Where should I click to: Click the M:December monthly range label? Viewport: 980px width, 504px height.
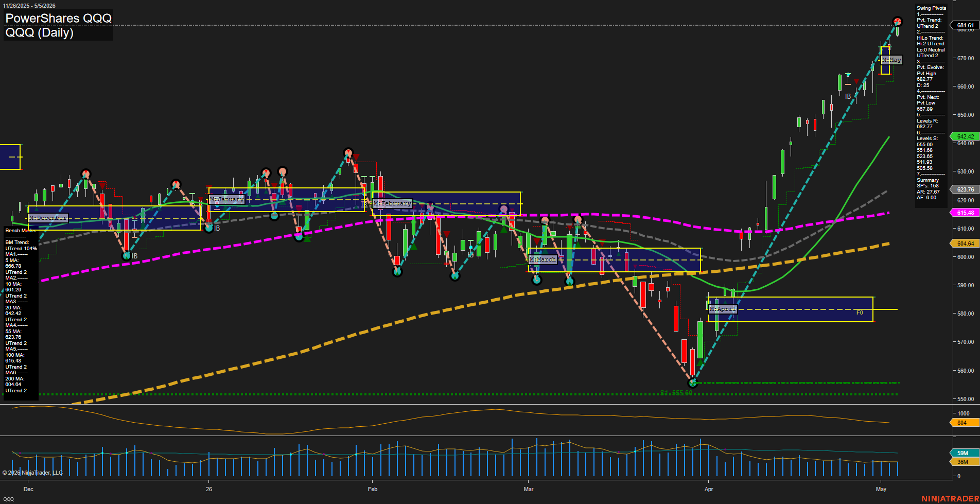[48, 218]
